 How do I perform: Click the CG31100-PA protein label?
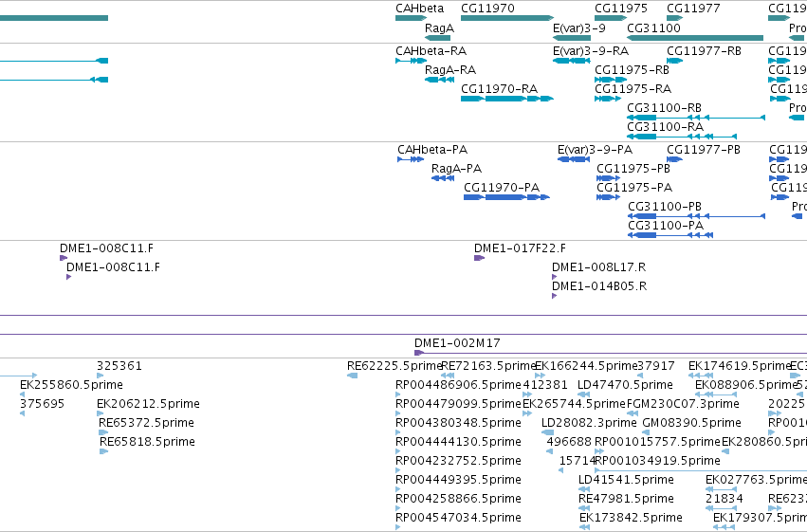coord(666,226)
